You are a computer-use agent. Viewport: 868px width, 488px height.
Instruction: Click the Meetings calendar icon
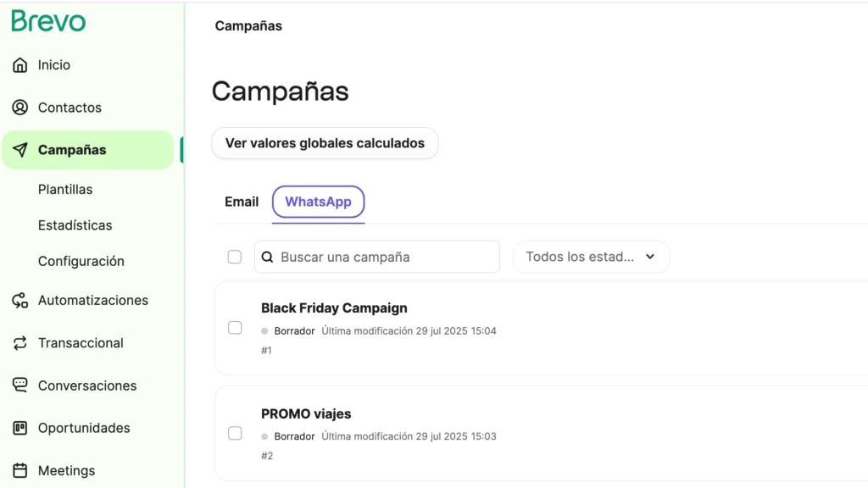(x=20, y=470)
